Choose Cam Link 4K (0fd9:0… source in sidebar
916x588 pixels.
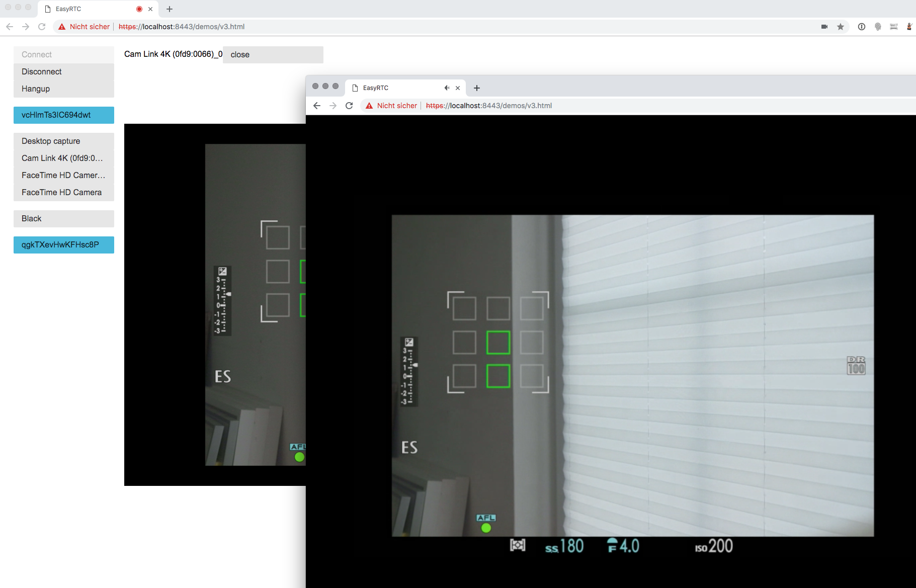[64, 158]
